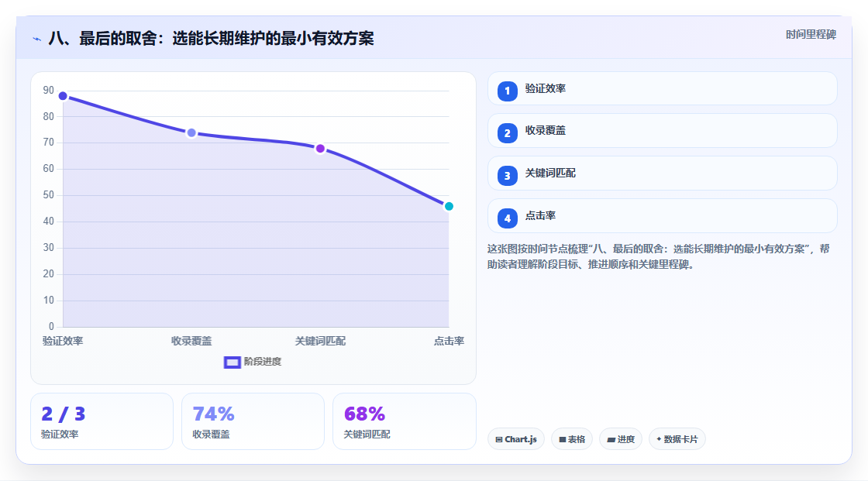Click the 2 / 3 验证效率 data card
The height and width of the screenshot is (481, 868).
click(102, 421)
